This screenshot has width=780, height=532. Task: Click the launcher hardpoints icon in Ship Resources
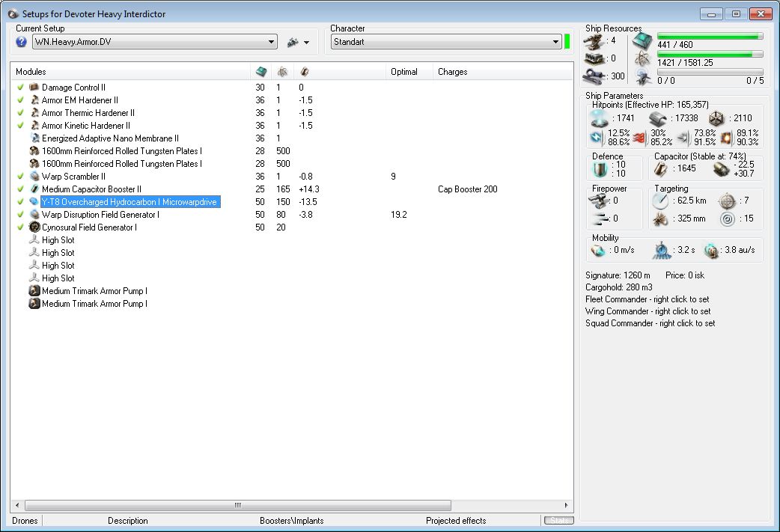click(594, 58)
